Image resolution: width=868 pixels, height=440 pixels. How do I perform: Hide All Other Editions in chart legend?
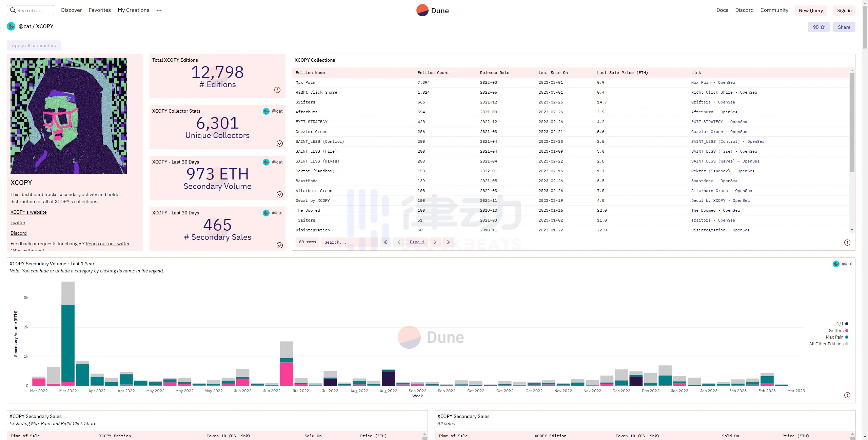pyautogui.click(x=826, y=344)
